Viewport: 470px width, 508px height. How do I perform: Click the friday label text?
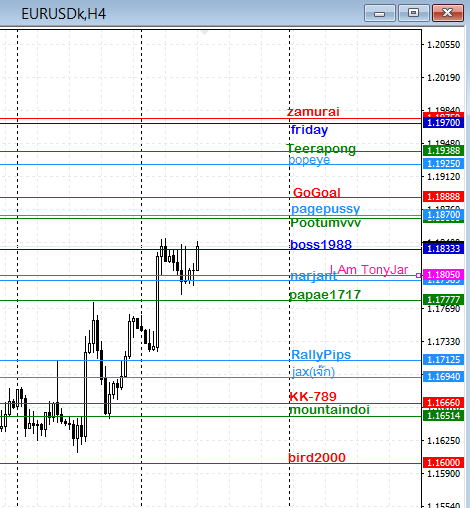point(309,130)
